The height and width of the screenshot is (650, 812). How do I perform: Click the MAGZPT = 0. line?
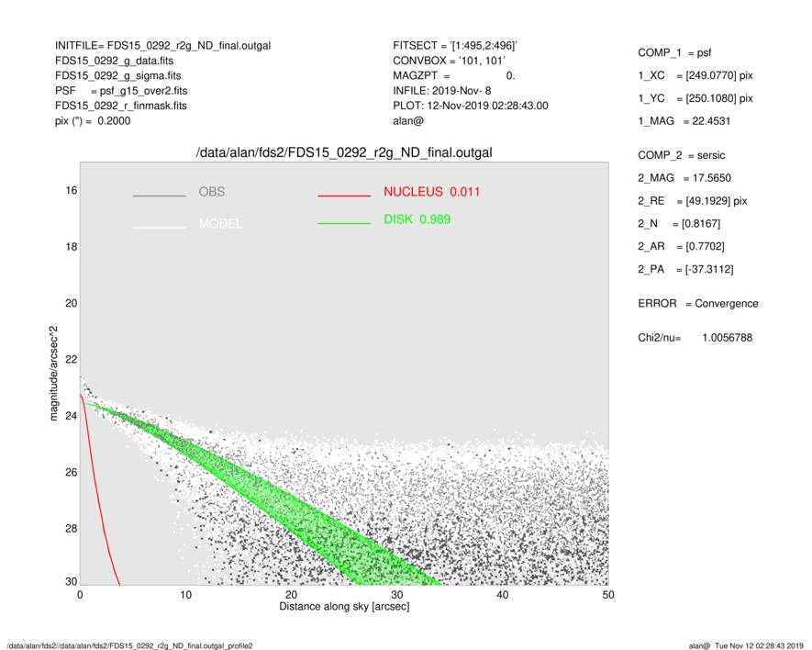tap(454, 75)
